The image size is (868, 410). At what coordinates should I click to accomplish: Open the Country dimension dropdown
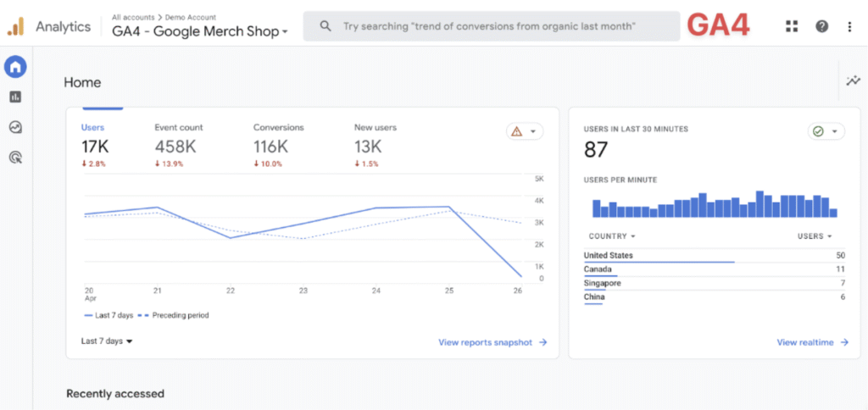coord(611,236)
